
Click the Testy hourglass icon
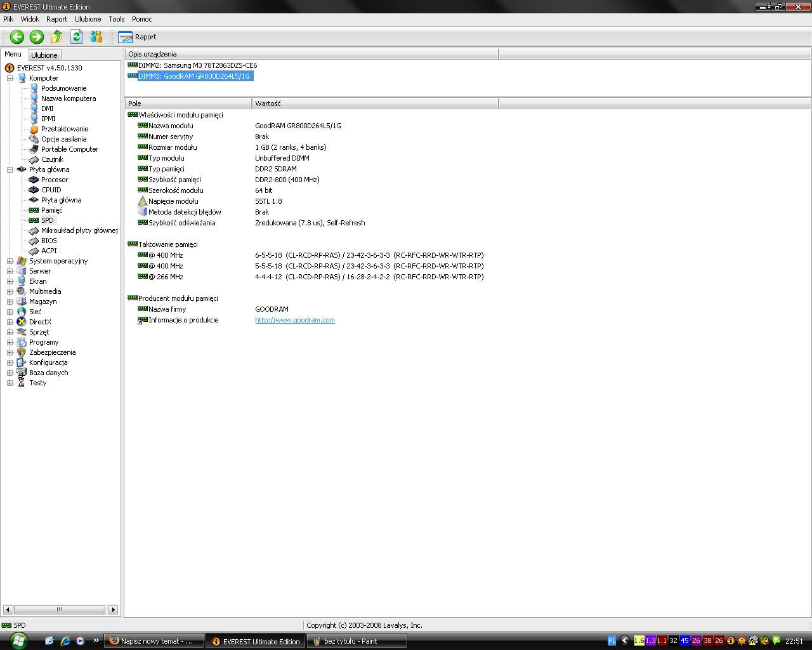(22, 383)
